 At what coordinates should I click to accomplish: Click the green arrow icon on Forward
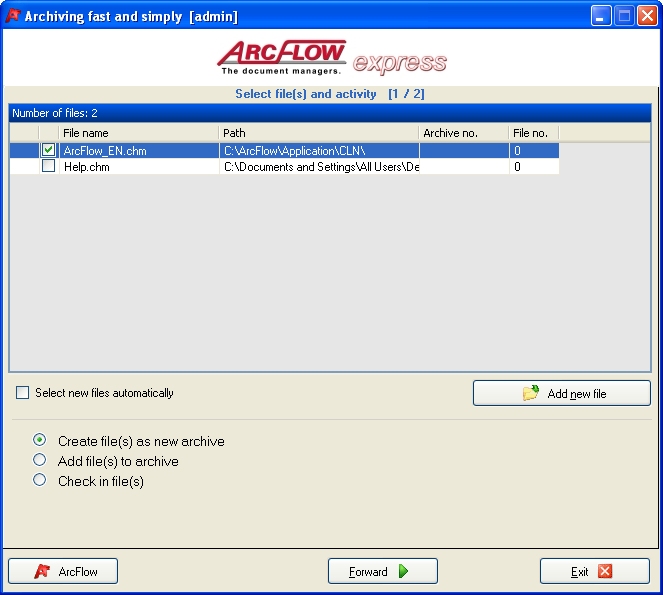tap(404, 571)
